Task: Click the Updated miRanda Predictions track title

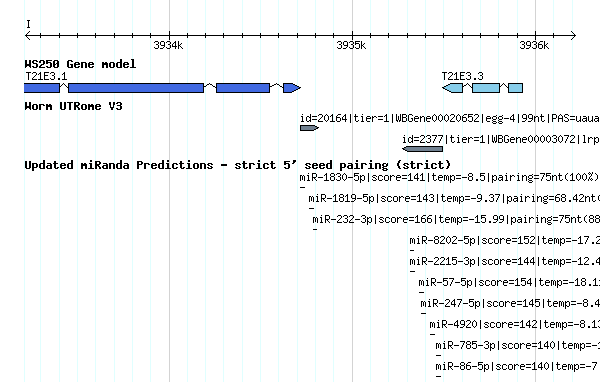Action: [238, 165]
